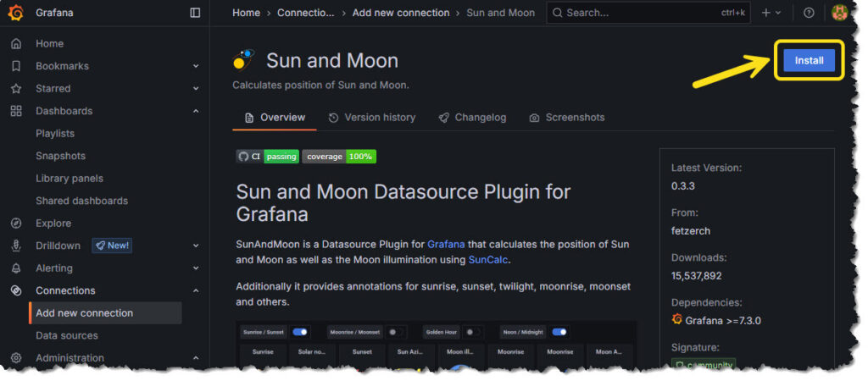Switch to the Version history tab
This screenshot has width=868, height=381.
pyautogui.click(x=371, y=117)
